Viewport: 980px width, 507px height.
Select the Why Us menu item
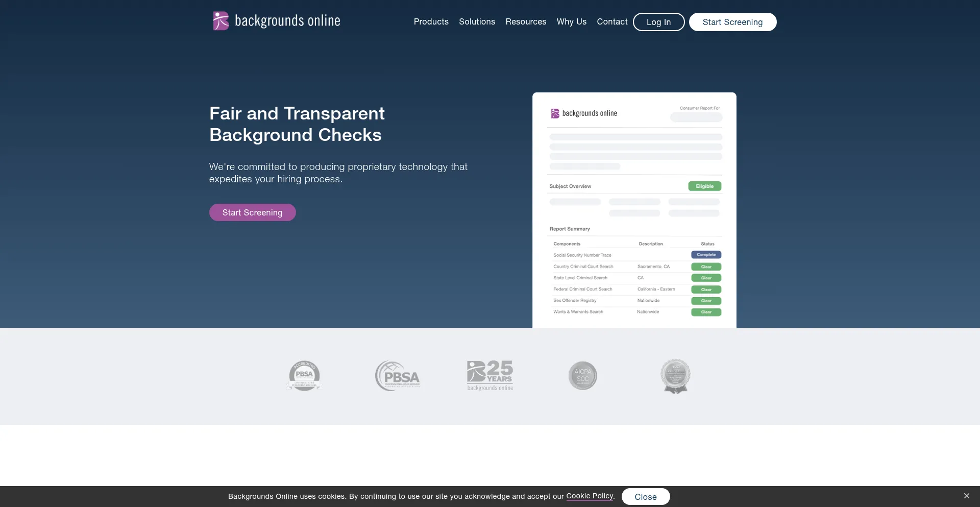pos(571,21)
